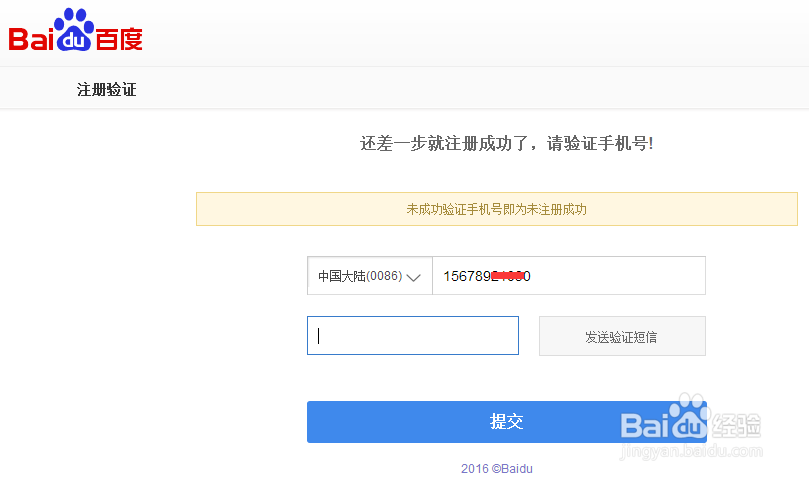
Task: Submit the form with the 提交 button
Action: click(x=506, y=422)
